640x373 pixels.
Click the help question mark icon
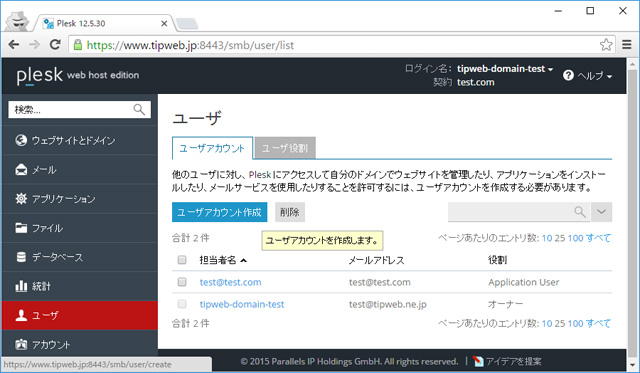[568, 75]
